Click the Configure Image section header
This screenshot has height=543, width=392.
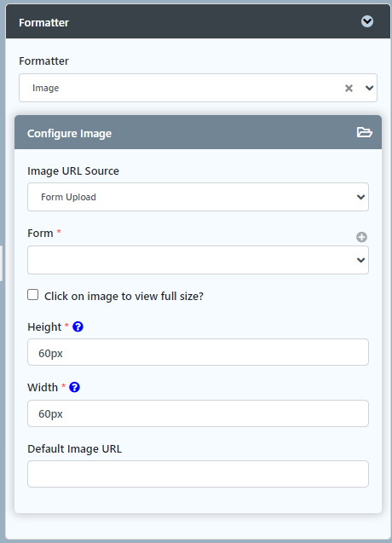click(x=198, y=133)
